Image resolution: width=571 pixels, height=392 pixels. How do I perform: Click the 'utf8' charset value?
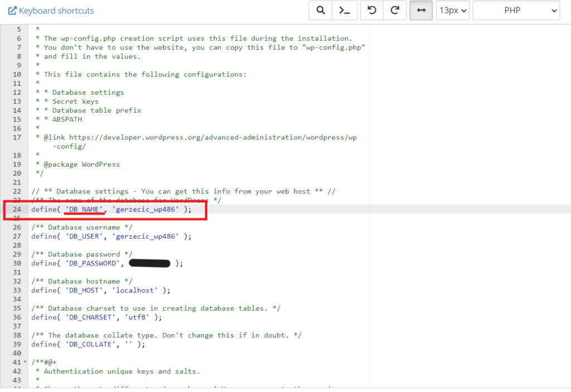coord(137,317)
